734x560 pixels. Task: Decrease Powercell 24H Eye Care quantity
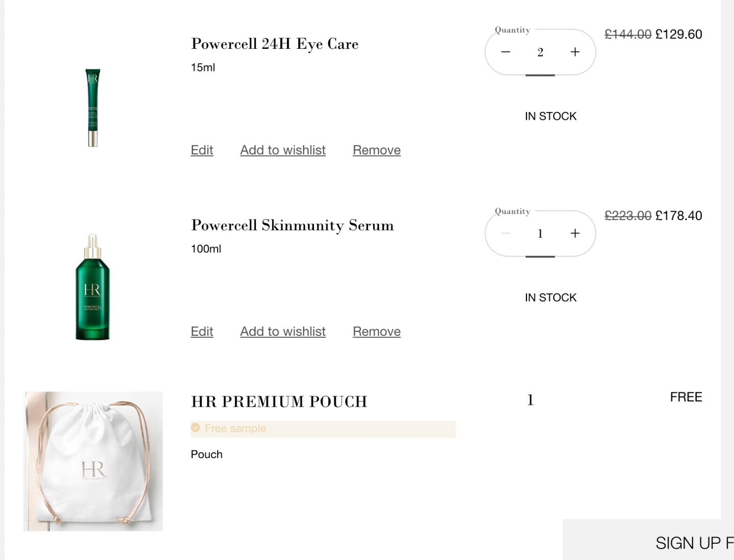click(x=506, y=52)
